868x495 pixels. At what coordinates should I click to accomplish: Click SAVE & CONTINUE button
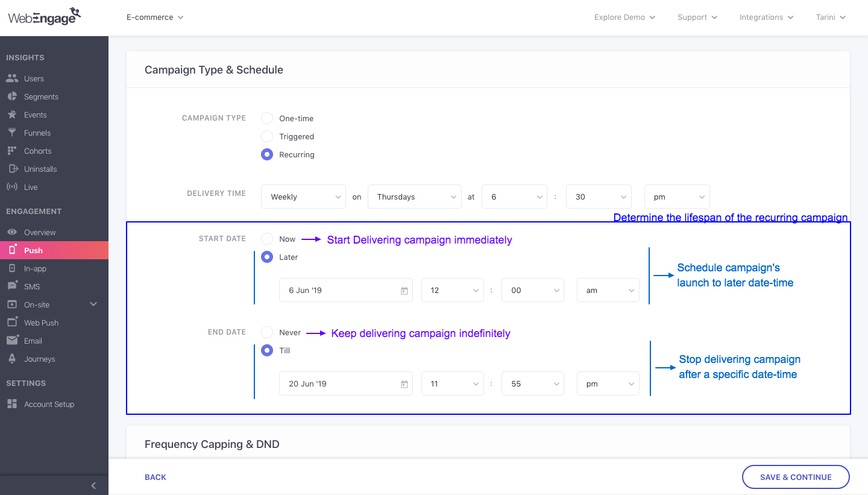[x=796, y=477]
